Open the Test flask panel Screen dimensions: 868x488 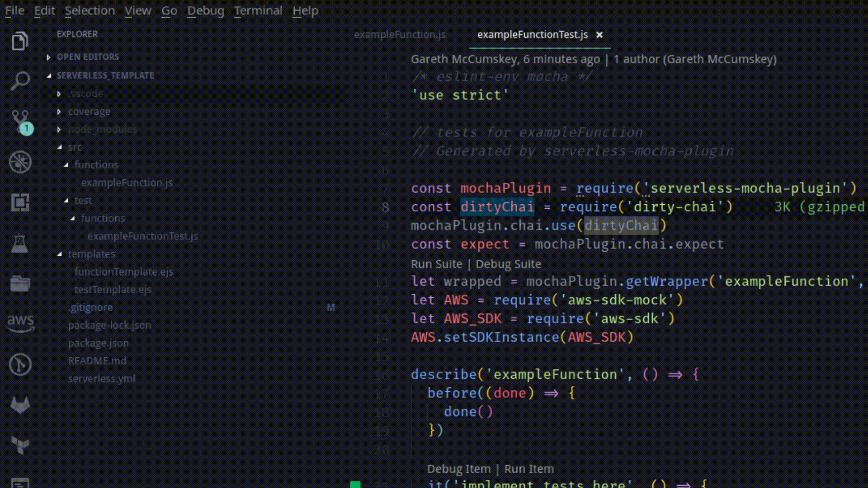[x=20, y=244]
